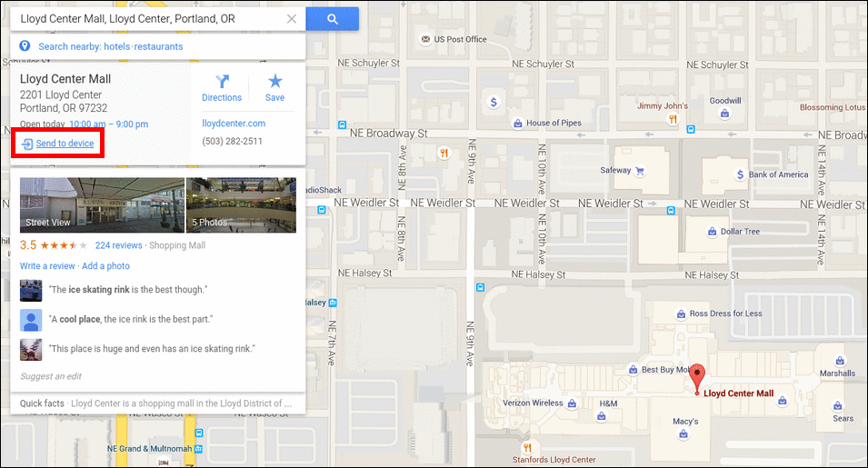
Task: Visit the lloydcenter.com website link
Action: point(234,124)
